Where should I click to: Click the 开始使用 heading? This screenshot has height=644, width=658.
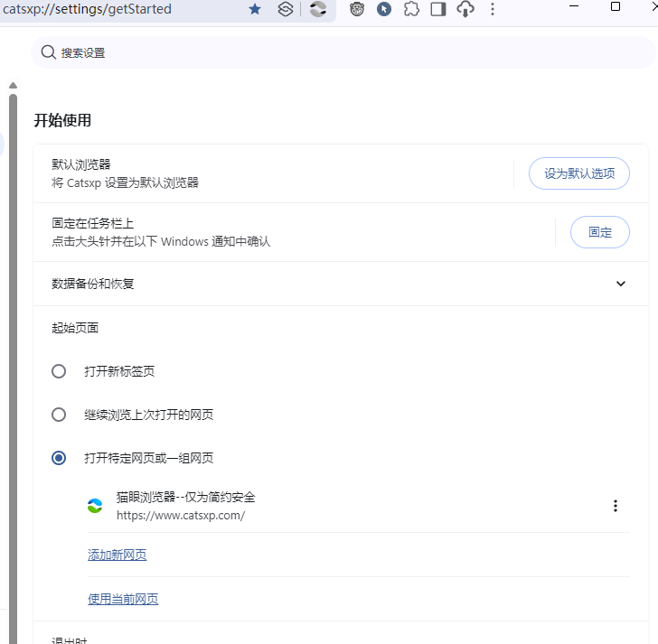(x=62, y=120)
